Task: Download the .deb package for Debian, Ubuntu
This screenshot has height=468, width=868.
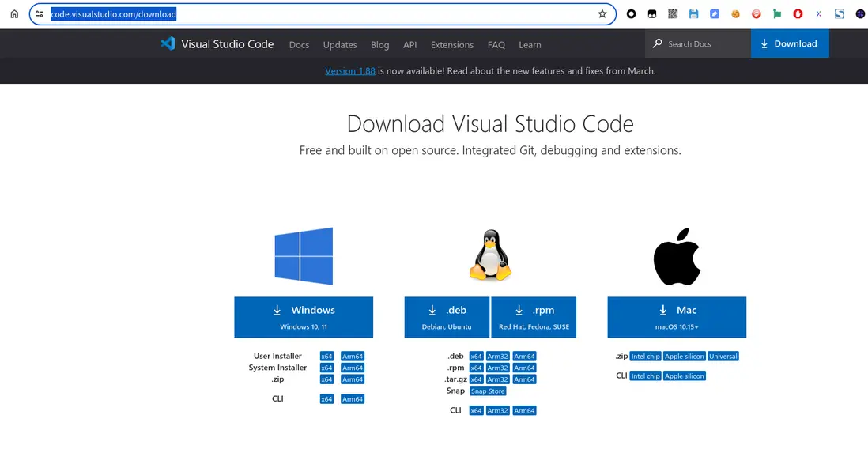Action: pyautogui.click(x=447, y=317)
